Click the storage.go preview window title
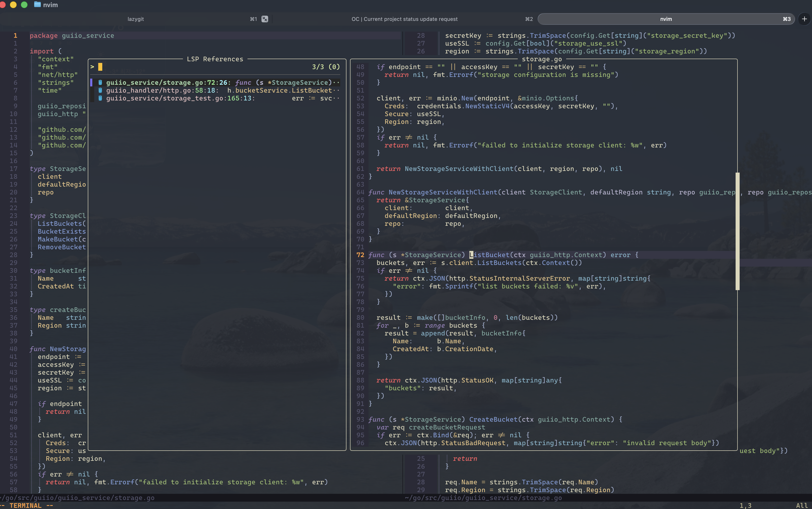The height and width of the screenshot is (509, 812). tap(541, 59)
